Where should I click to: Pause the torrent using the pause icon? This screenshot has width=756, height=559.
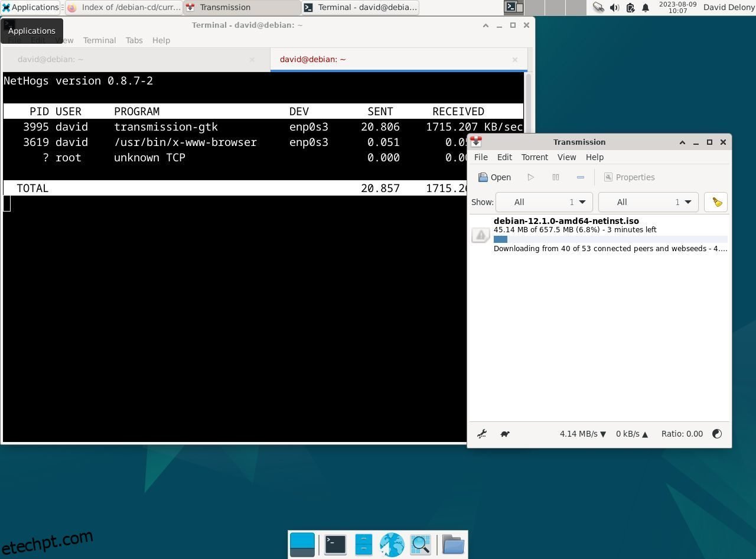(x=555, y=177)
